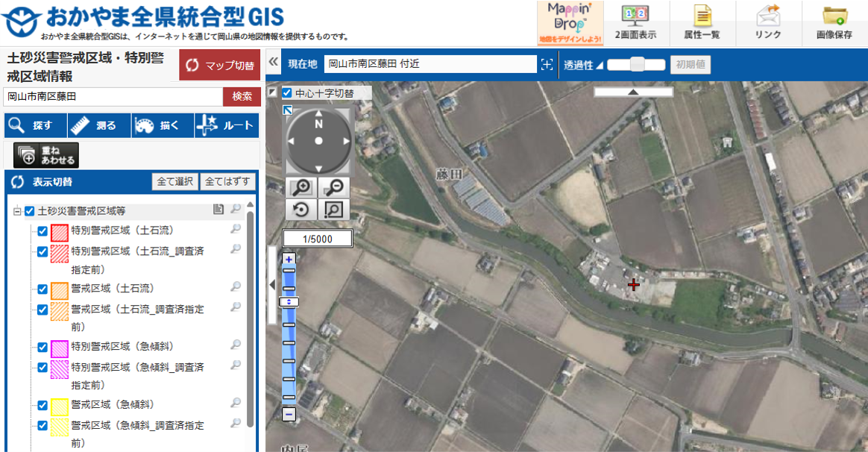This screenshot has height=452, width=868.
Task: Select the zoom-to-rectangle area tool
Action: 335,210
